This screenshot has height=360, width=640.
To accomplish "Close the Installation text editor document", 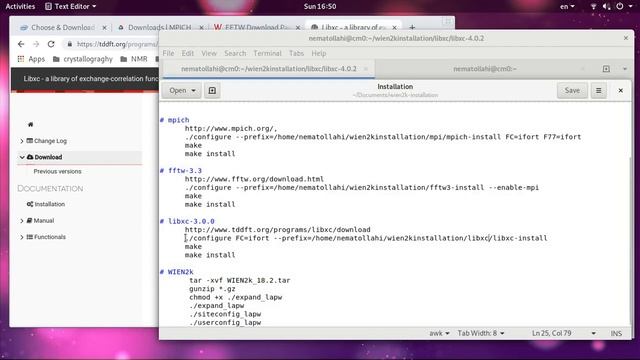I will pyautogui.click(x=620, y=91).
